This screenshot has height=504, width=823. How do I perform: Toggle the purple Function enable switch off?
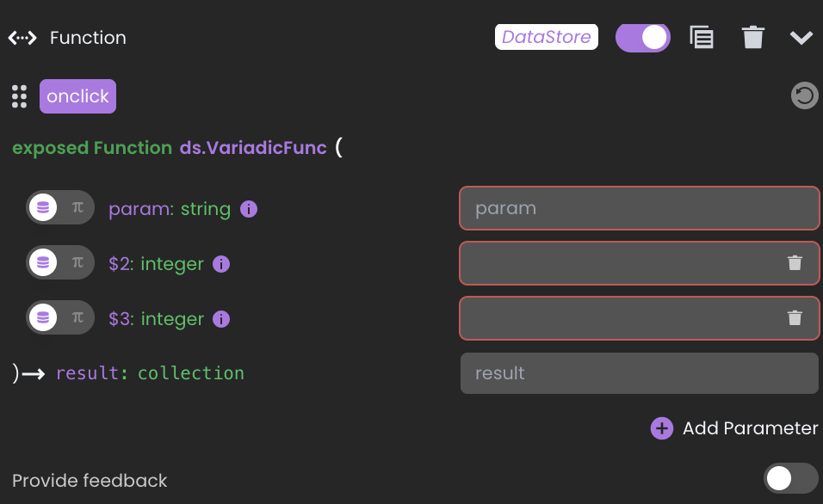click(643, 38)
